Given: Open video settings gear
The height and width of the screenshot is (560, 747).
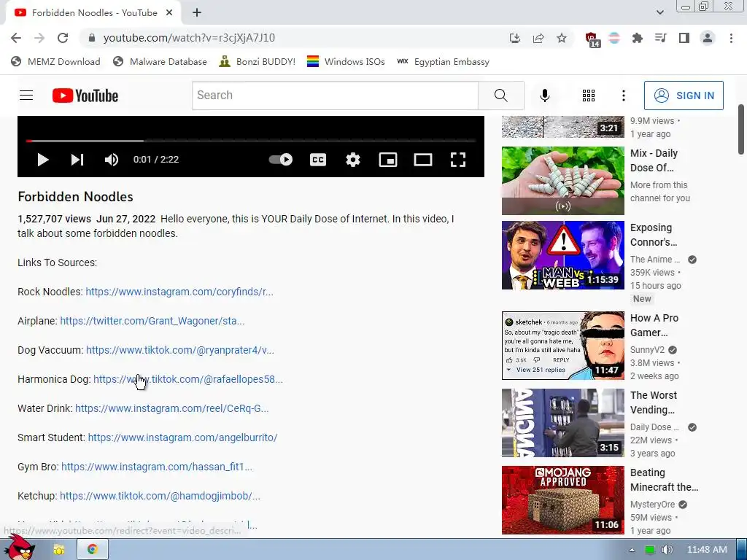Looking at the screenshot, I should point(352,160).
